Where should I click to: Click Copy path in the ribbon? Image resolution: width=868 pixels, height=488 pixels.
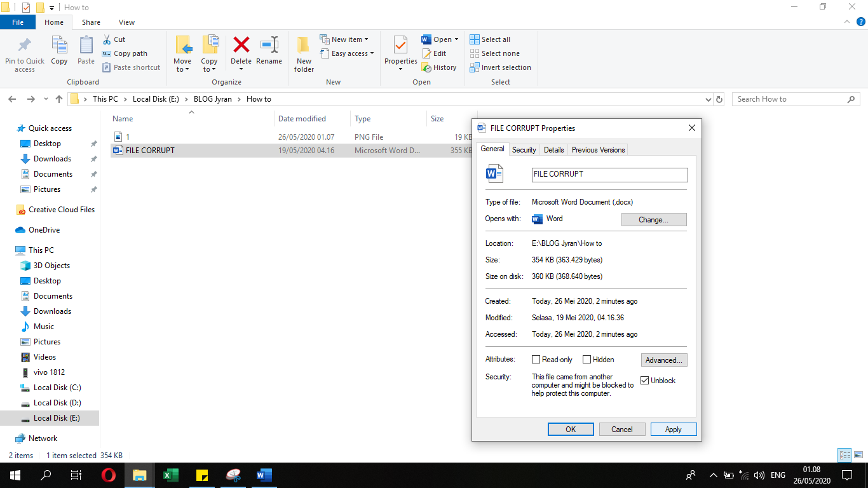click(x=125, y=53)
